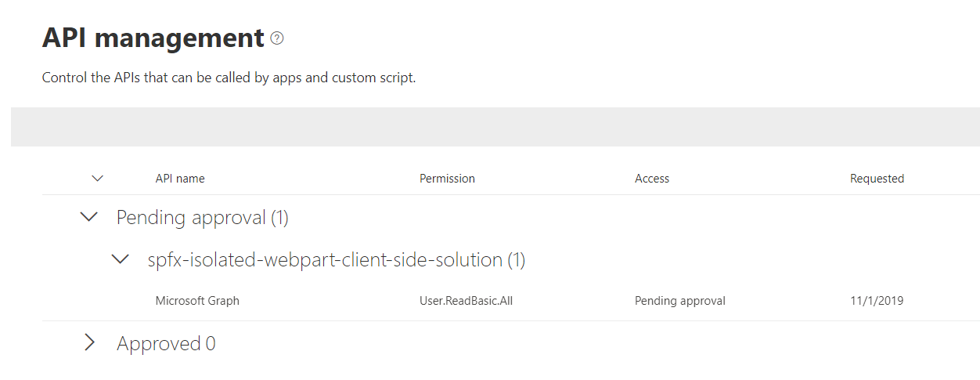
Task: Click the page description about controlling APIs
Action: tap(229, 78)
